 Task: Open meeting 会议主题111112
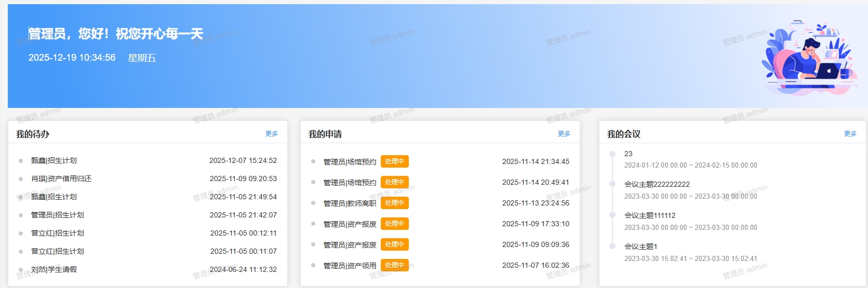(x=649, y=215)
